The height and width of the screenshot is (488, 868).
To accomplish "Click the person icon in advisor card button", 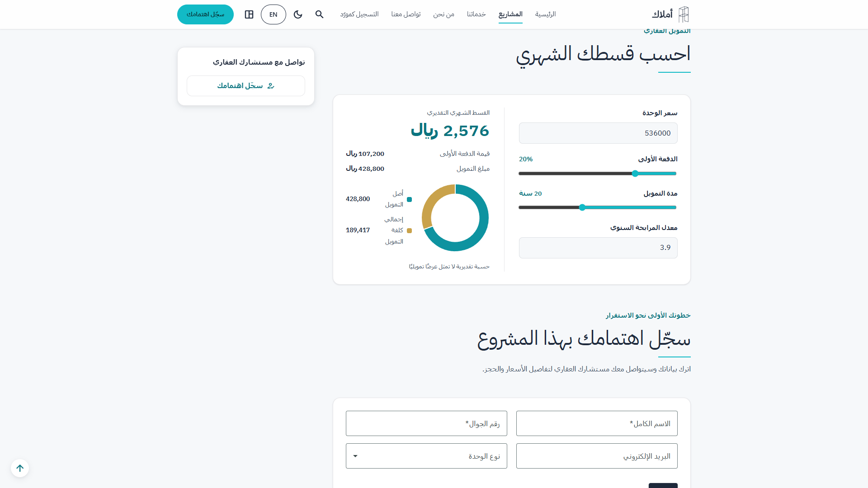I will coord(271,86).
